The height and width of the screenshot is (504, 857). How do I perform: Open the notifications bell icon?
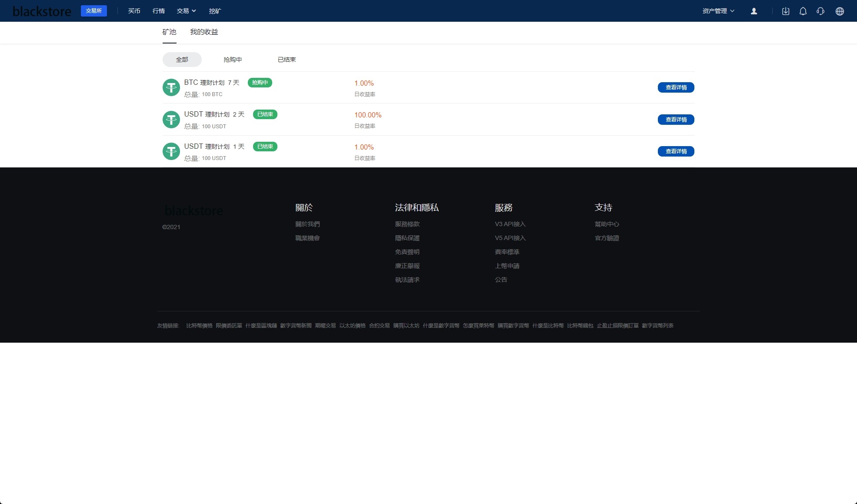pyautogui.click(x=803, y=11)
